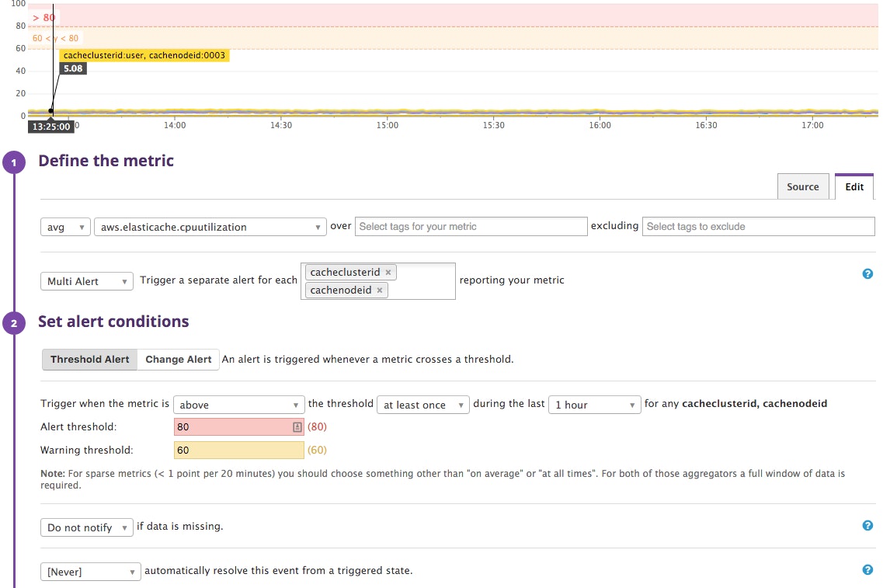Click step 2 circle marker
890x588 pixels.
pos(14,323)
